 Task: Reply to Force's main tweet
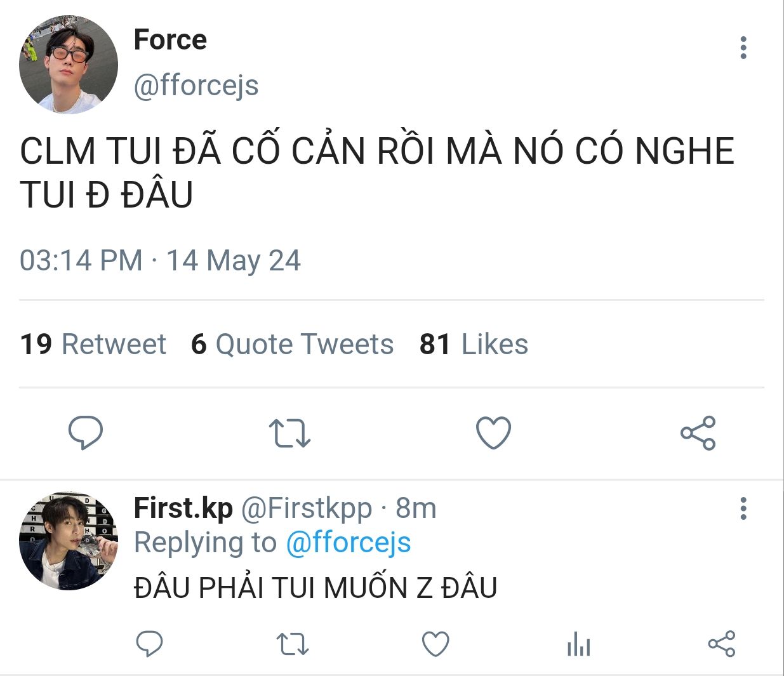point(85,433)
